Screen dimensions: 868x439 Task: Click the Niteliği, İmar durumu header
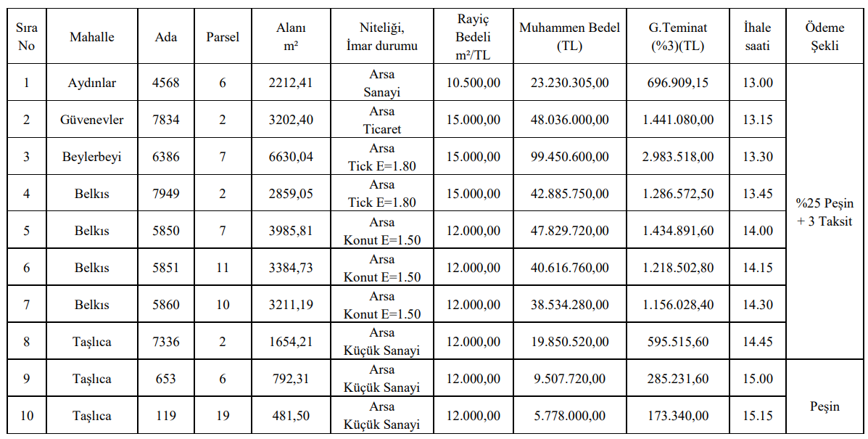(381, 37)
